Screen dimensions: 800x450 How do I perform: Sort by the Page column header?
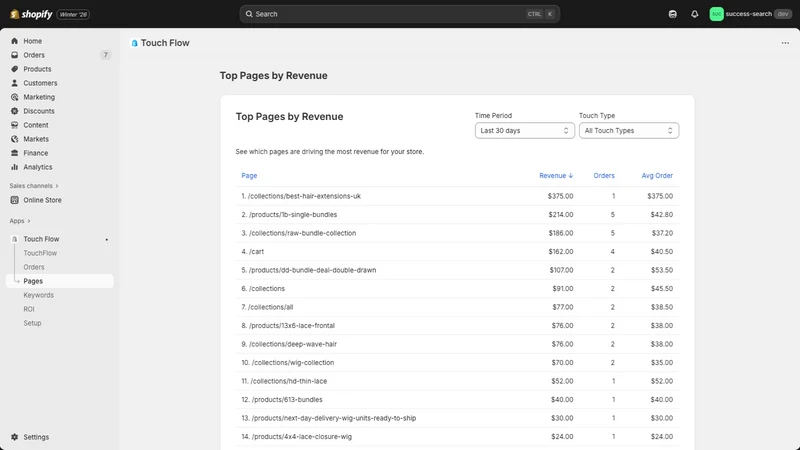pyautogui.click(x=249, y=176)
